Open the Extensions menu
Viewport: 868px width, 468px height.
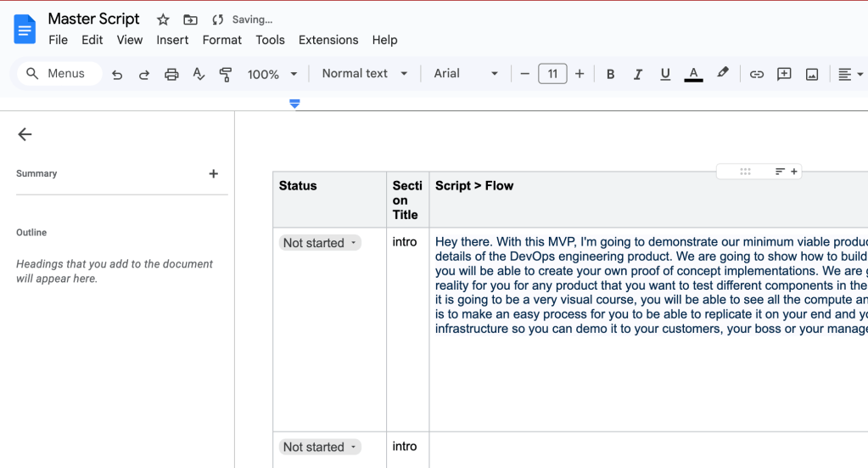pos(328,41)
